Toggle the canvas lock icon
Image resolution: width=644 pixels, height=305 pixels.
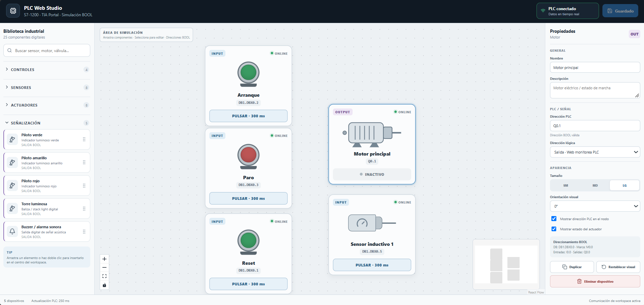[104, 285]
